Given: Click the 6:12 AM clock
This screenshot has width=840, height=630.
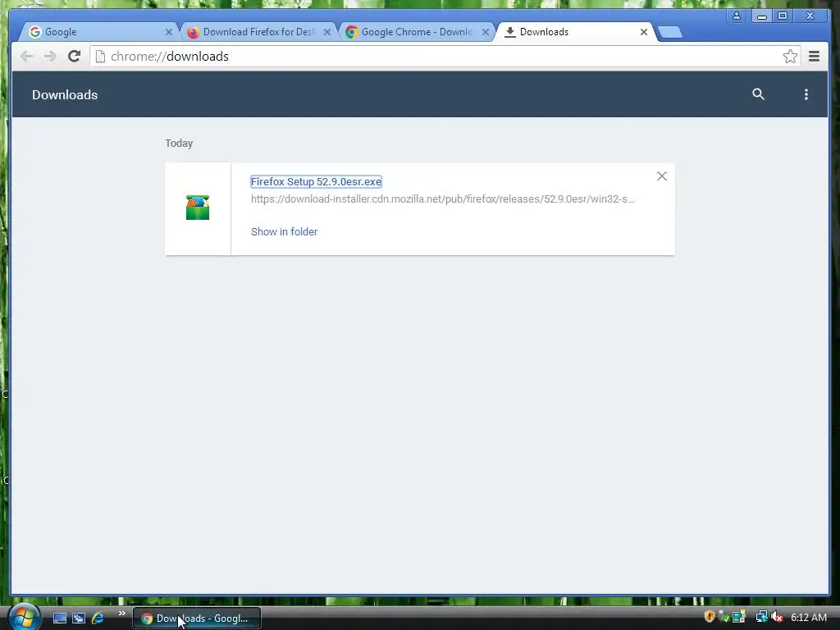Looking at the screenshot, I should pyautogui.click(x=808, y=618).
